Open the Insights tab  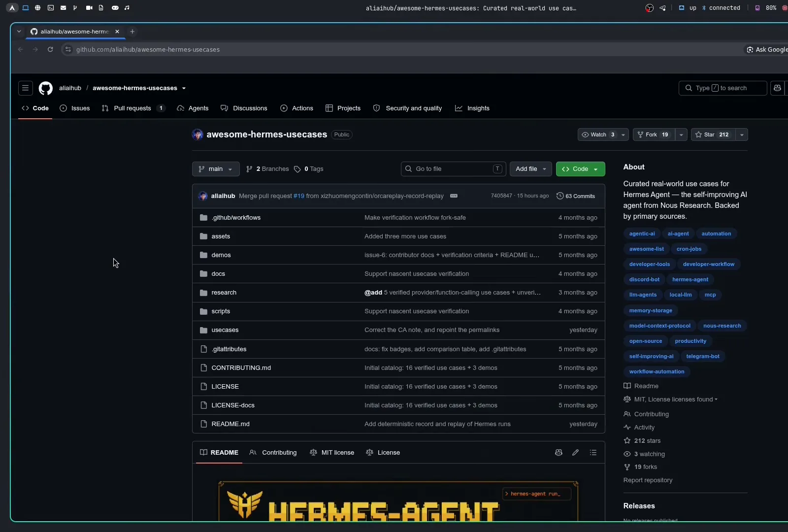pos(472,108)
